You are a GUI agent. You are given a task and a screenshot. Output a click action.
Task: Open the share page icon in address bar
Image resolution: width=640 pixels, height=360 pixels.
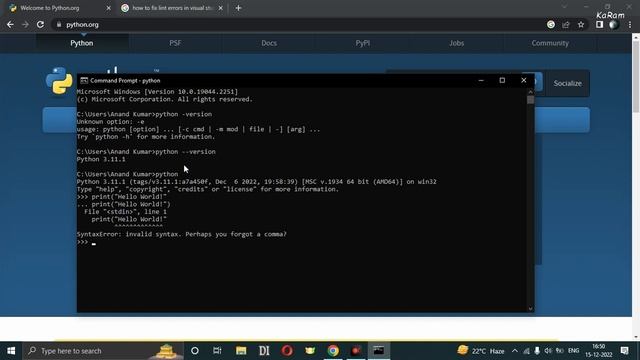[x=566, y=24]
